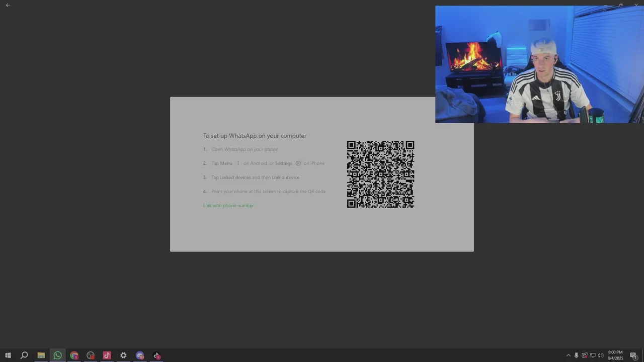
Task: Open the volume control speaker icon
Action: coord(601,355)
